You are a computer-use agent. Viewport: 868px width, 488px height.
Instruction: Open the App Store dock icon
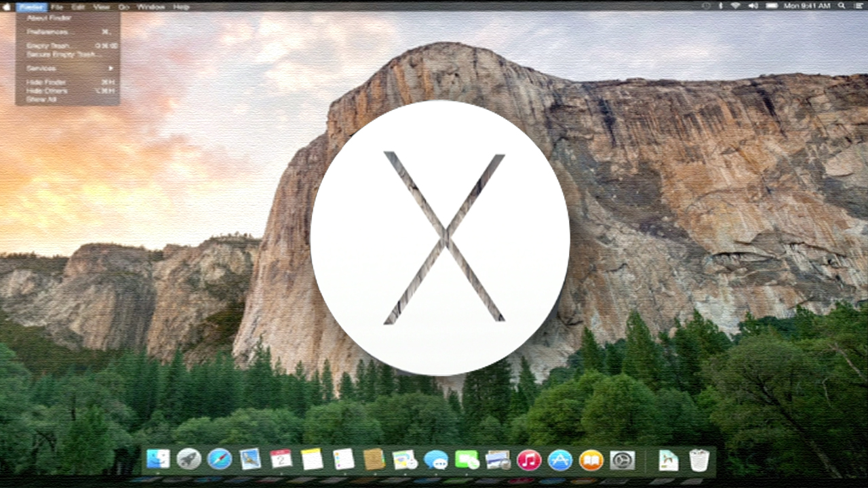pos(560,460)
